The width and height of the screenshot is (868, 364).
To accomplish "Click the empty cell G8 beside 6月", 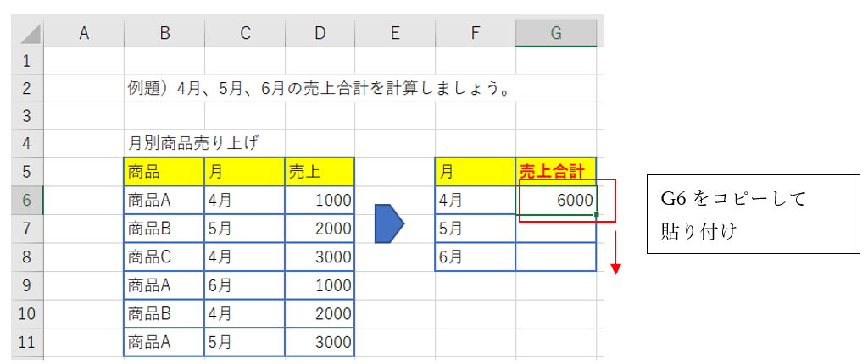I will click(556, 256).
